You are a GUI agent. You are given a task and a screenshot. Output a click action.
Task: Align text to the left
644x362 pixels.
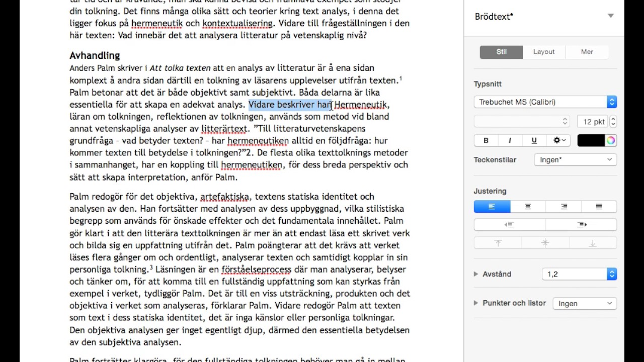point(492,207)
